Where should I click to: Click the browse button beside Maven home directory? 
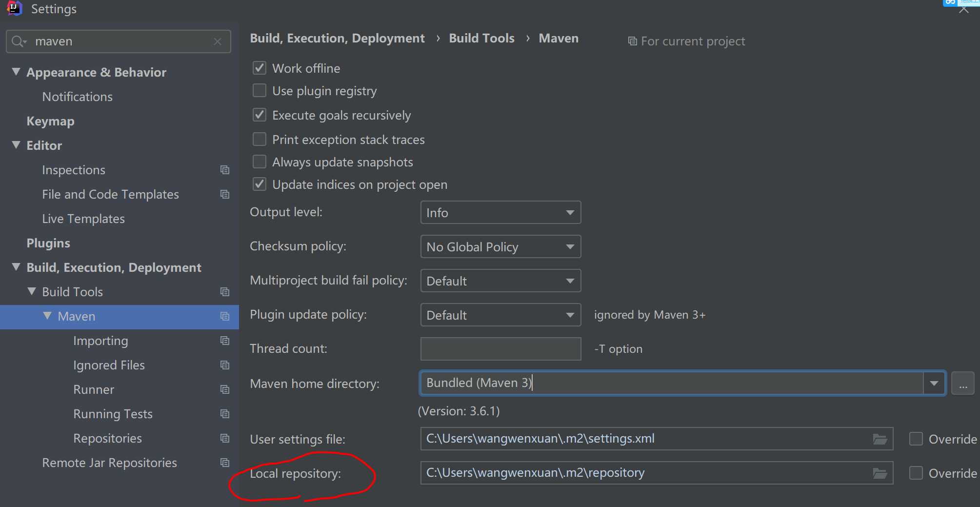[962, 383]
